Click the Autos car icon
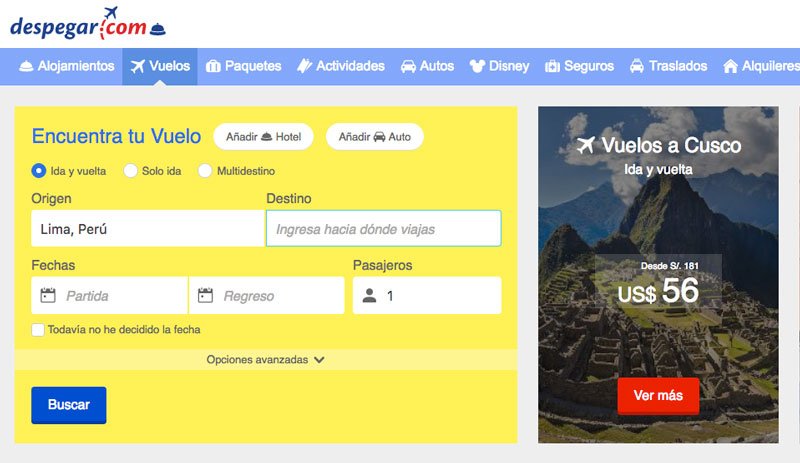800x463 pixels. pyautogui.click(x=408, y=66)
